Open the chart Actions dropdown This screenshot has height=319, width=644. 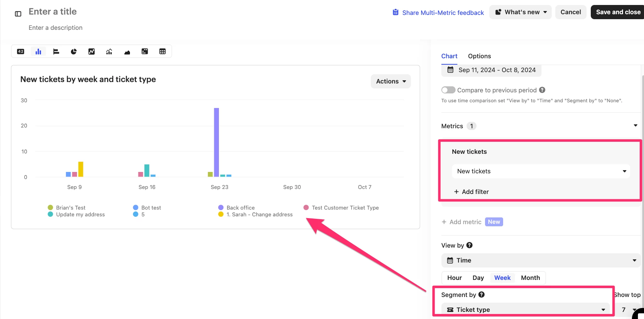tap(391, 81)
